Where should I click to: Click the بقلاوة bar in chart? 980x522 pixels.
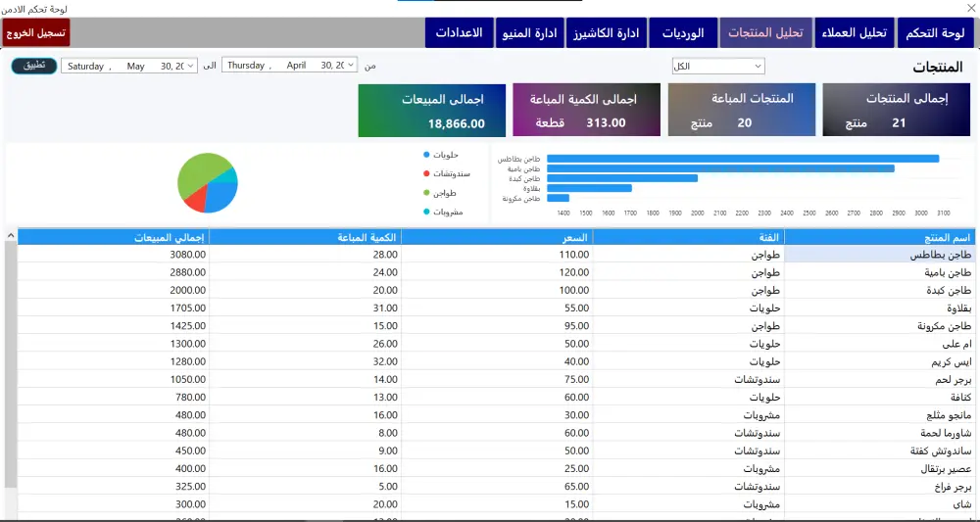coord(589,188)
